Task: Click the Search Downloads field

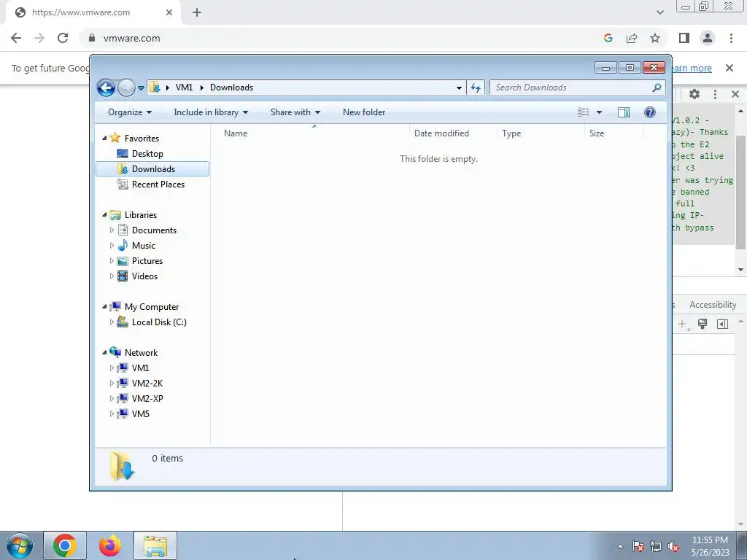Action: coord(570,87)
